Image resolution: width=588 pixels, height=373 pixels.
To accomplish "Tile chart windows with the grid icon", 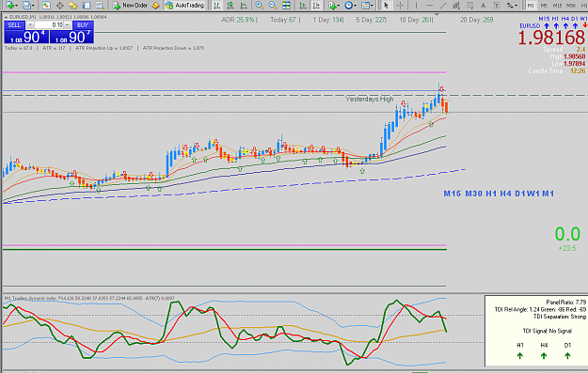I will [x=286, y=6].
